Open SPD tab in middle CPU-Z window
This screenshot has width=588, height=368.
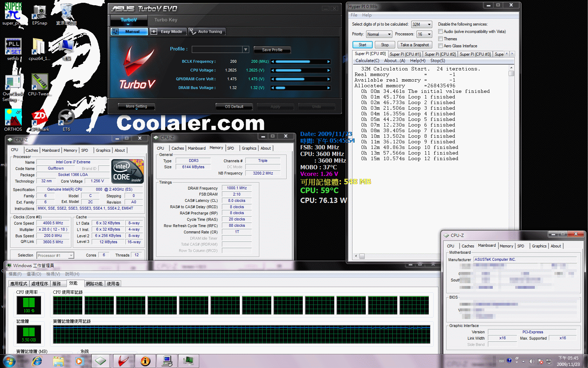[231, 148]
